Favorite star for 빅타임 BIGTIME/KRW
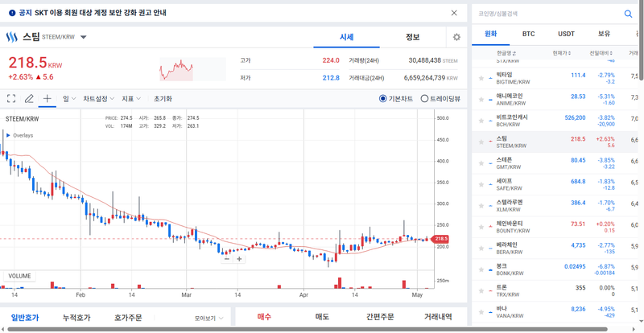The height and width of the screenshot is (333, 644). (x=481, y=78)
